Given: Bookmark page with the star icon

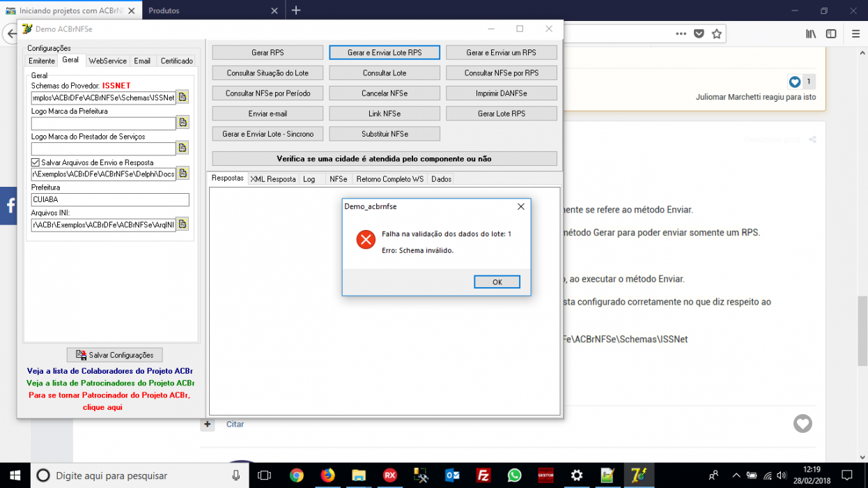Looking at the screenshot, I should pyautogui.click(x=717, y=33).
